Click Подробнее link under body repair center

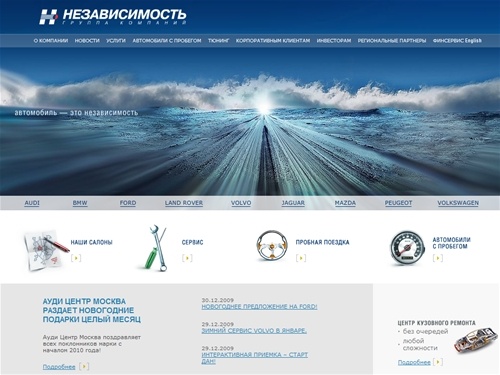coord(414,362)
